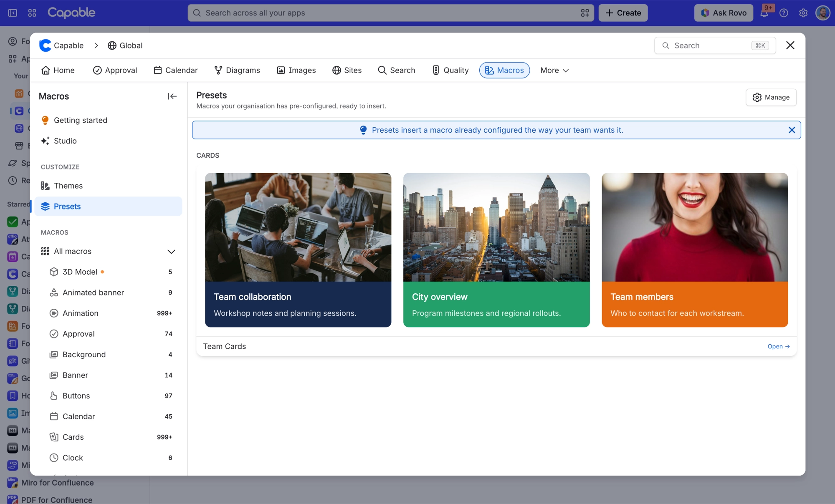The height and width of the screenshot is (504, 835).
Task: Expand the More tab dropdown
Action: coord(554,71)
